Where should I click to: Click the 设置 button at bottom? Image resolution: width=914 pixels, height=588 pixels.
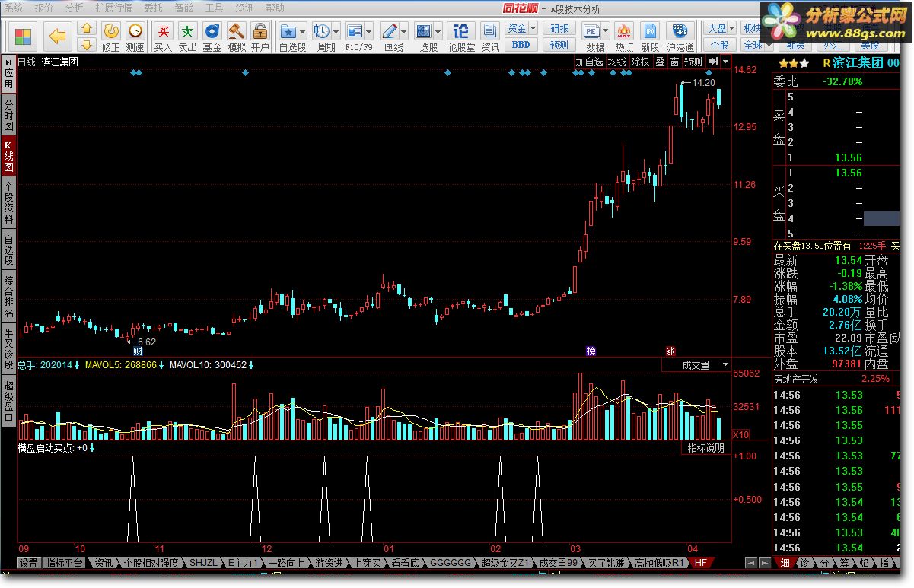point(29,563)
